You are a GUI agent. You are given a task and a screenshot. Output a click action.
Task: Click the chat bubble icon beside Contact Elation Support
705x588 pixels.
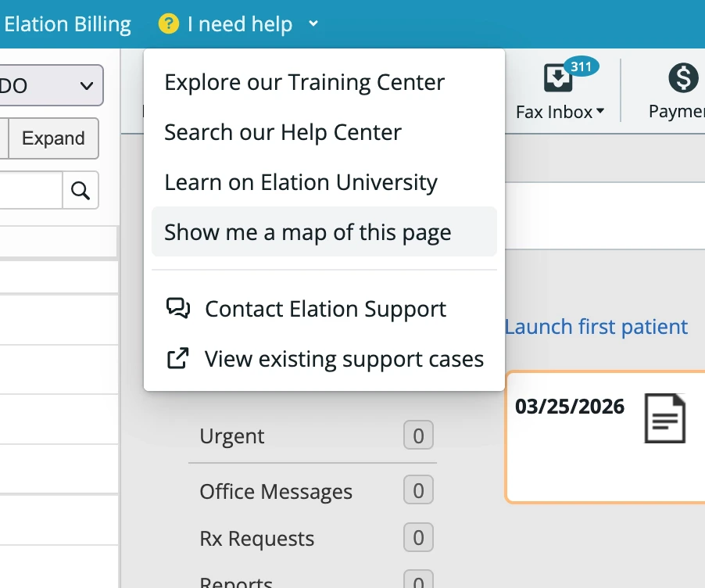[x=178, y=309]
